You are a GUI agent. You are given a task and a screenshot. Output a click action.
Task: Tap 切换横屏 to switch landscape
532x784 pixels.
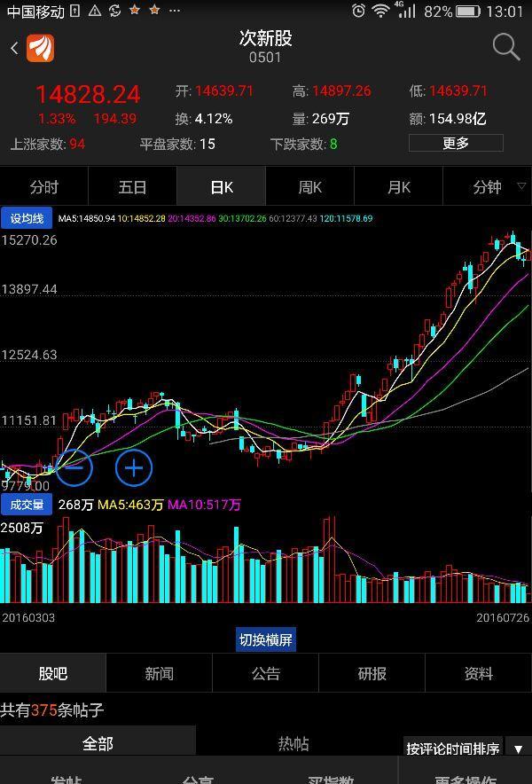pos(265,640)
